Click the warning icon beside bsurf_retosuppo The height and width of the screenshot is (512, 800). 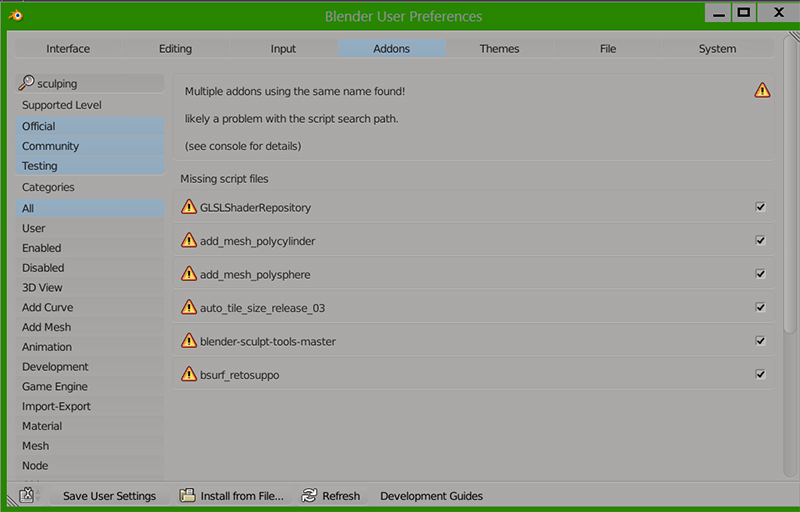coord(189,374)
